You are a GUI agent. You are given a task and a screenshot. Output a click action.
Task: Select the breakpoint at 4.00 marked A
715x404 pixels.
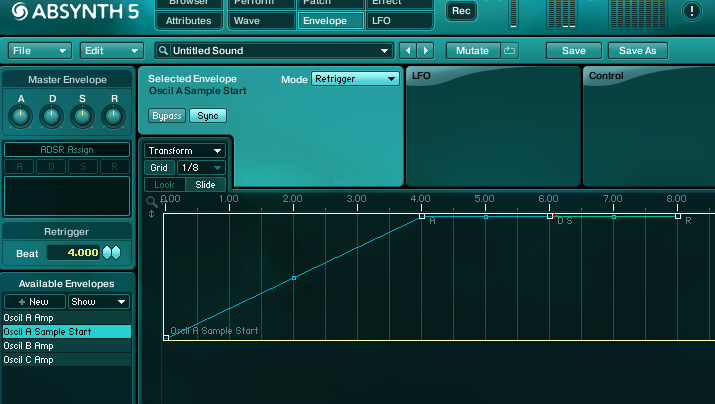422,216
